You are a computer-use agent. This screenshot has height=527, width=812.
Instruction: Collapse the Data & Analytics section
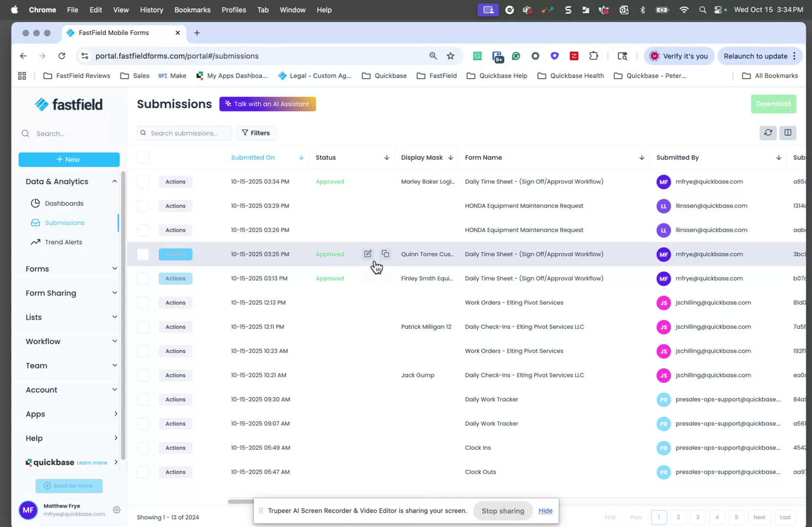115,181
